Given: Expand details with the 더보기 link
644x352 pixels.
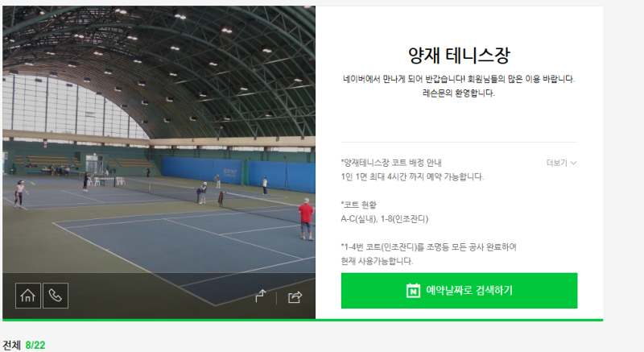Looking at the screenshot, I should tap(556, 163).
